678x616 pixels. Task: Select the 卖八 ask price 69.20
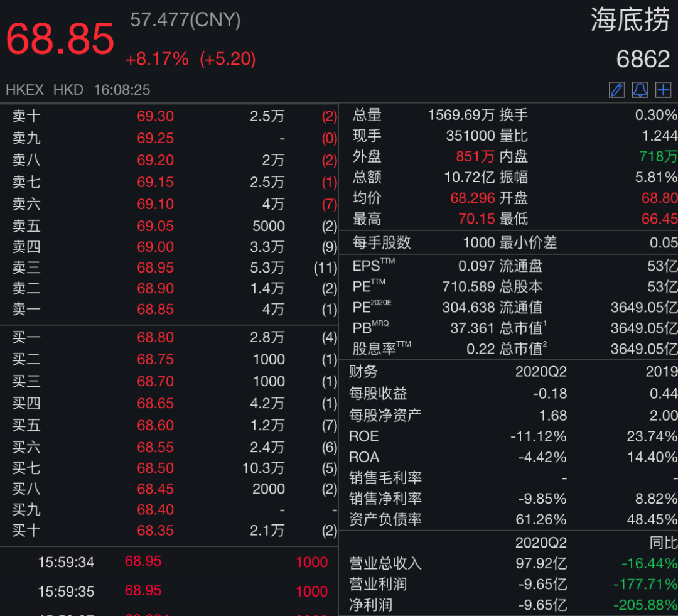point(155,160)
